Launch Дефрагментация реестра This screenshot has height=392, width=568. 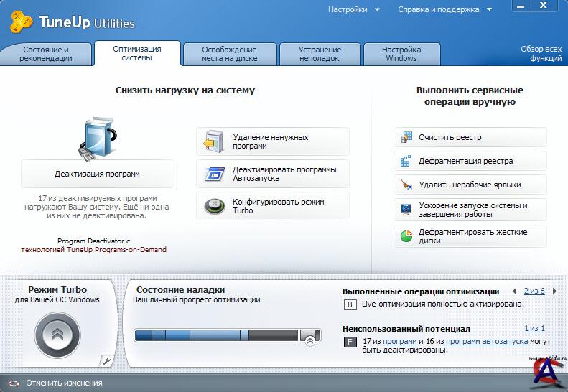(x=470, y=161)
